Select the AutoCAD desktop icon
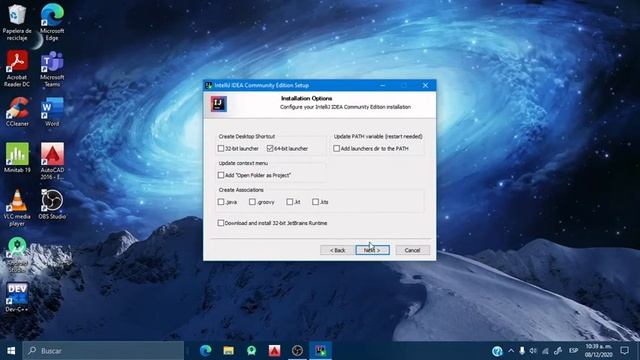 (52, 161)
